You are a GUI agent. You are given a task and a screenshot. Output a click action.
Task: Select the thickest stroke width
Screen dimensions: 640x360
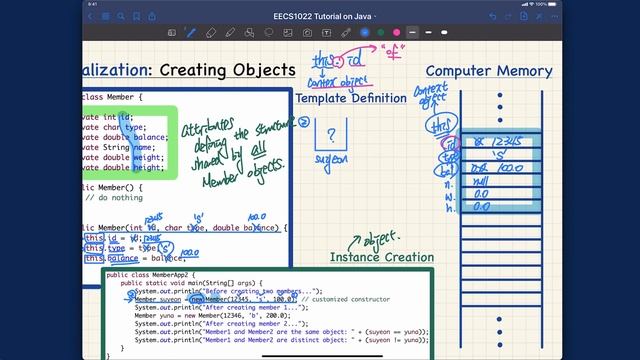point(444,32)
